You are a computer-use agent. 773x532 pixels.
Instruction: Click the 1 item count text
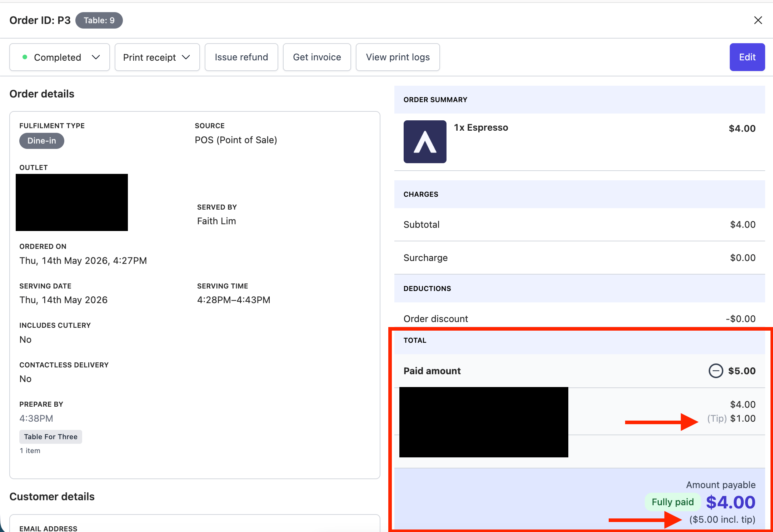[x=30, y=451]
